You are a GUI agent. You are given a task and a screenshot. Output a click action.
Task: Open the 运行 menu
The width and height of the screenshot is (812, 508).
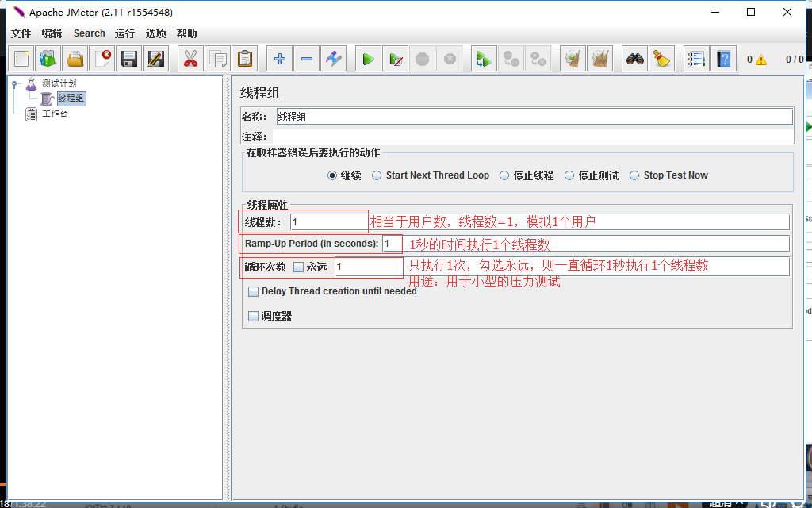point(124,33)
